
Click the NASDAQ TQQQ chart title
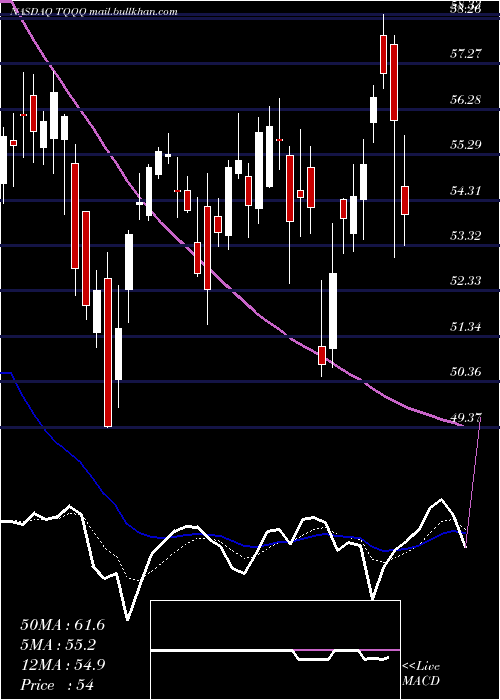[94, 12]
